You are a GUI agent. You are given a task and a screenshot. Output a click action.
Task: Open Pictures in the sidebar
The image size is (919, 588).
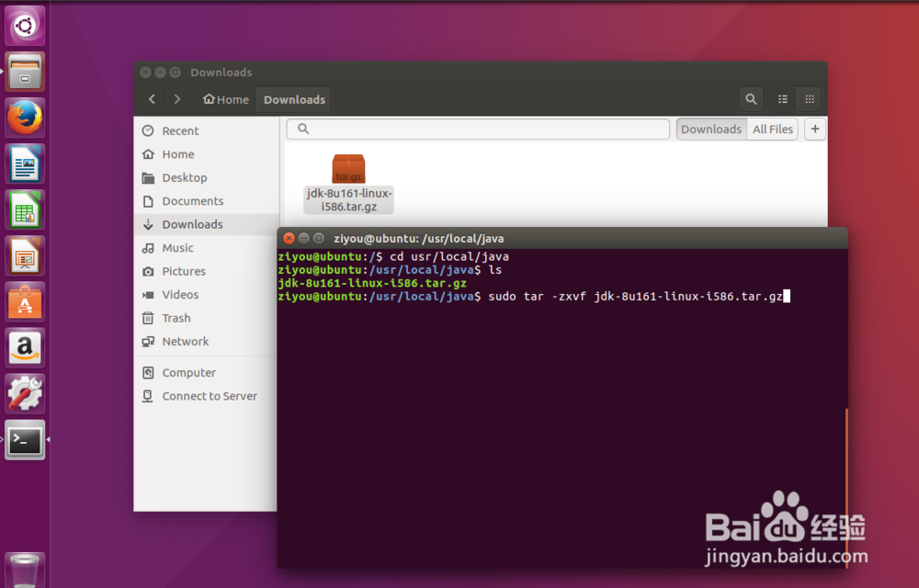coord(206,271)
